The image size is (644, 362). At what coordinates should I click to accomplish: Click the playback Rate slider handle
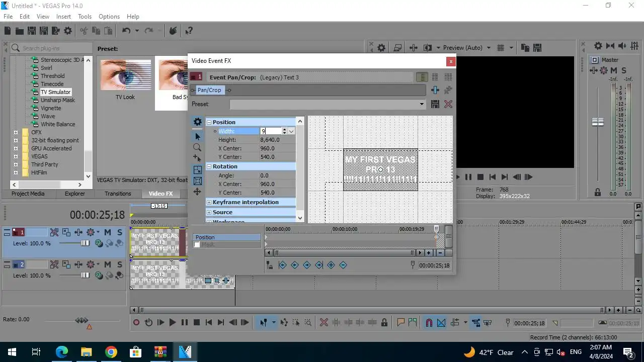tap(82, 320)
